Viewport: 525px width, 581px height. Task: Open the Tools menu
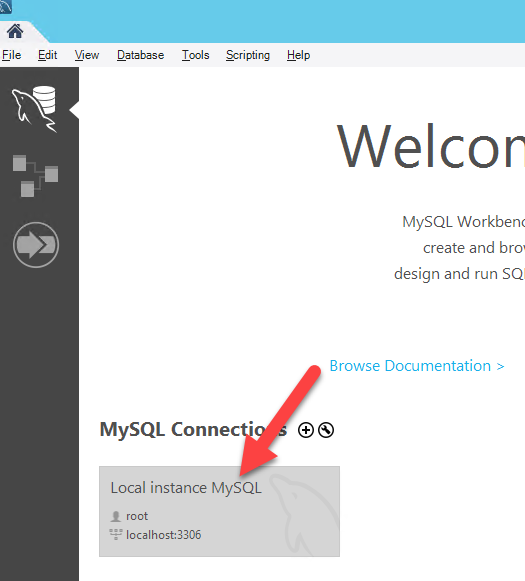(195, 55)
